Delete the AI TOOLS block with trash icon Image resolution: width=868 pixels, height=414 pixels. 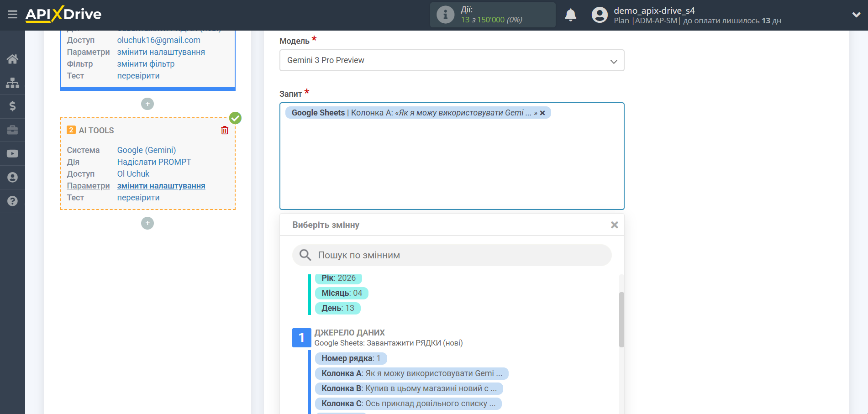tap(225, 131)
